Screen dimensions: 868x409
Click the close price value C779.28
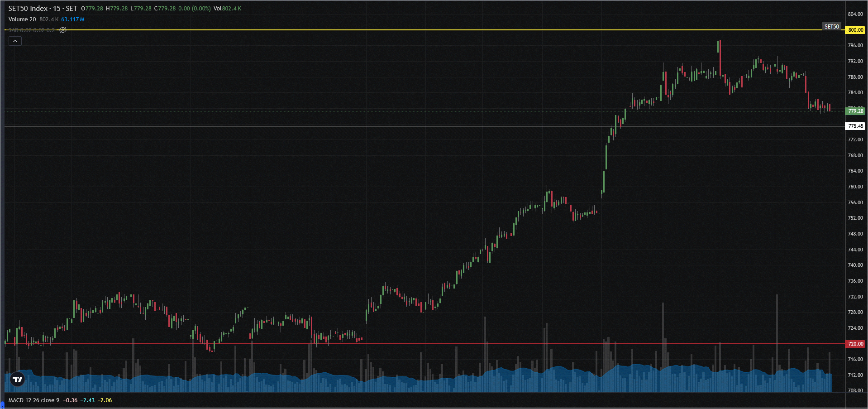point(165,9)
